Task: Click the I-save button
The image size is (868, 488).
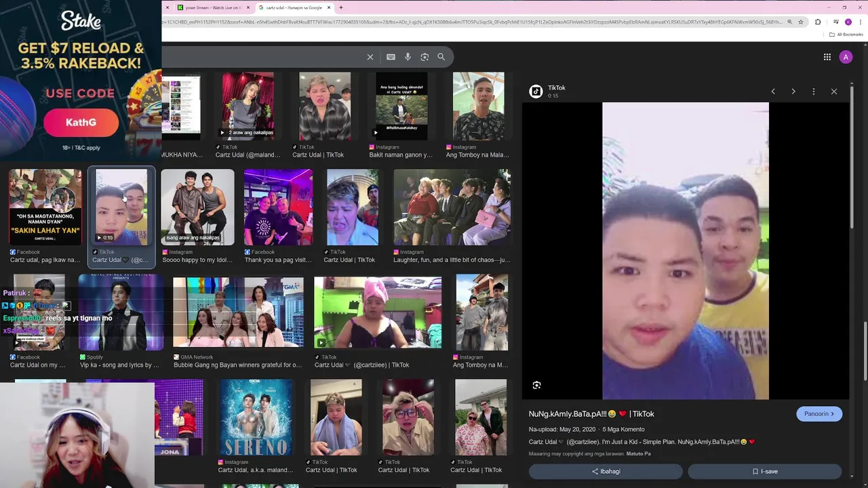Action: pos(765,471)
